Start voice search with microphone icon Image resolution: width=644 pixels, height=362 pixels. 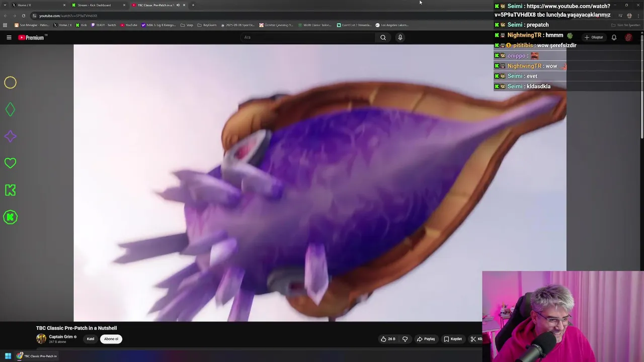tap(400, 37)
